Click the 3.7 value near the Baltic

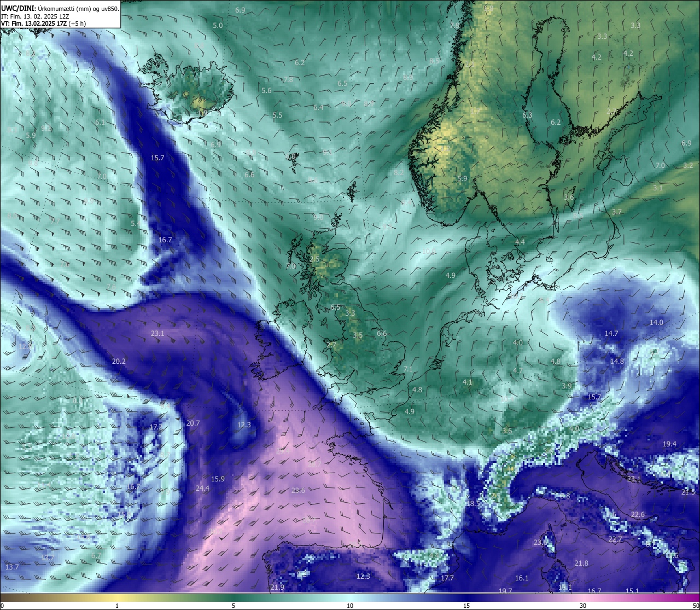click(617, 211)
